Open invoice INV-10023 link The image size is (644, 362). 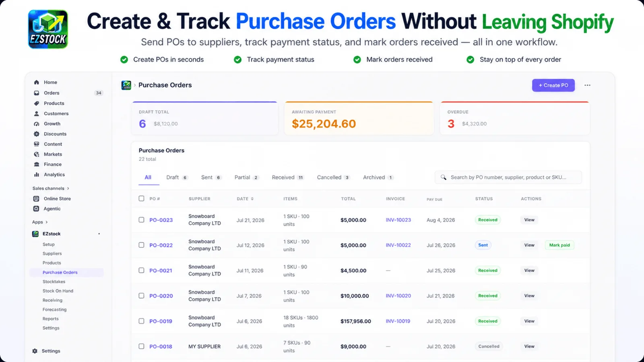coord(398,220)
